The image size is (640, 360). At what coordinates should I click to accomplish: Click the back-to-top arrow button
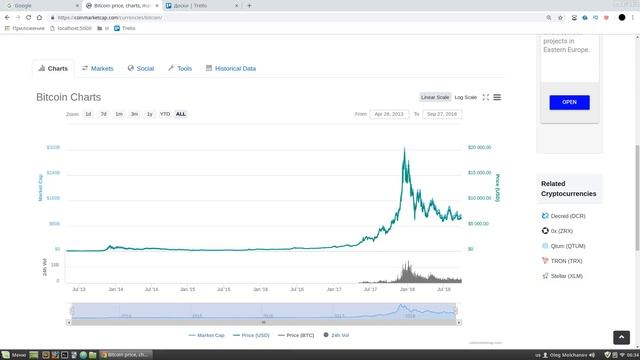click(621, 337)
